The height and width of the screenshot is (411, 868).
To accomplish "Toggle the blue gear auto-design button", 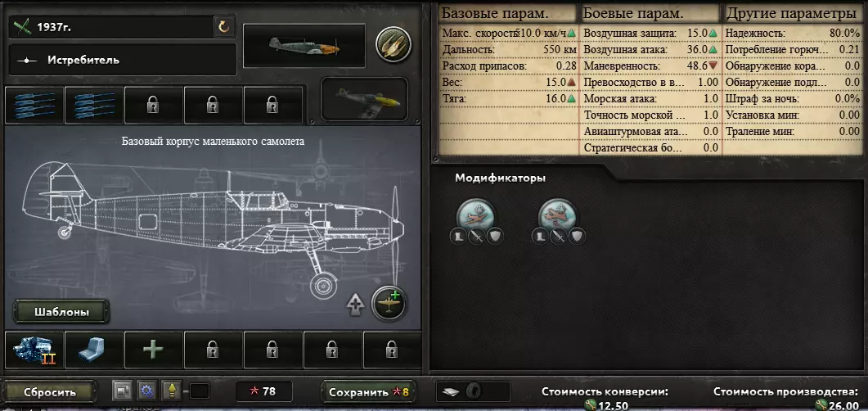I will [146, 391].
